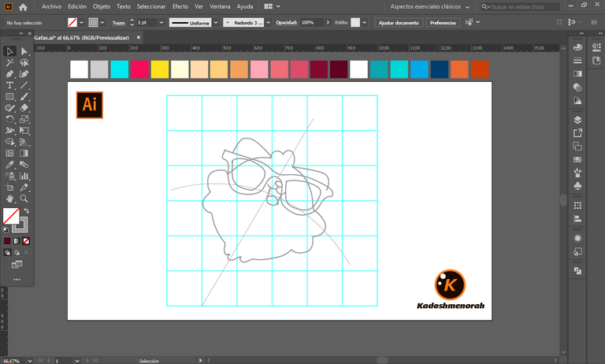
Task: Open the Redondo 3 brush definition dropdown
Action: coord(269,22)
